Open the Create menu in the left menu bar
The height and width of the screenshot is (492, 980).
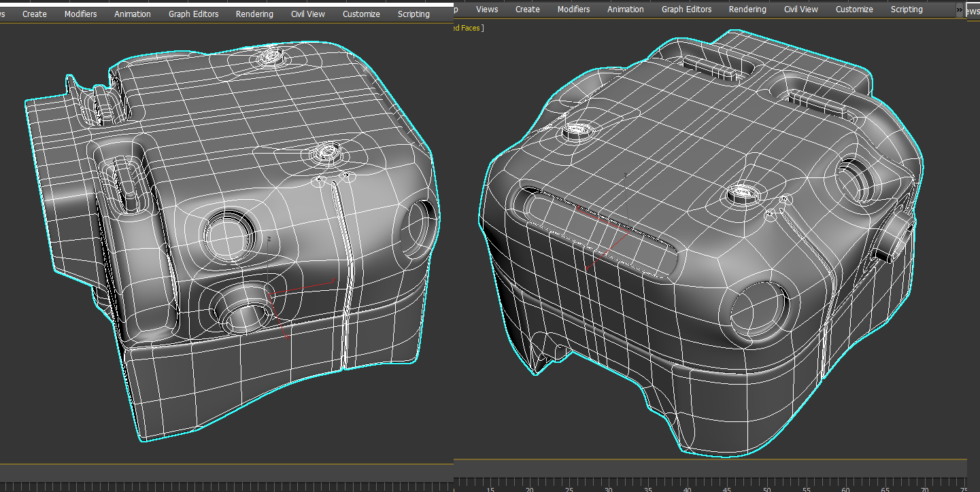tap(34, 14)
